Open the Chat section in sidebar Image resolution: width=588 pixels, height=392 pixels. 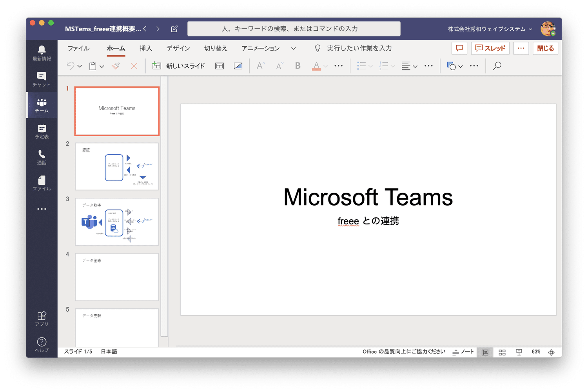[x=42, y=79]
